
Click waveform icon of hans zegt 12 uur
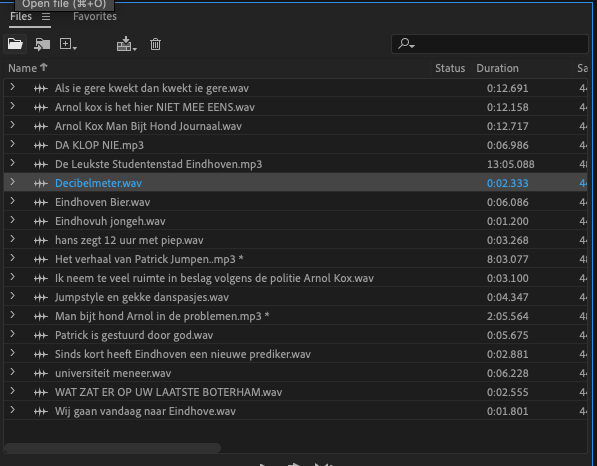tap(41, 241)
